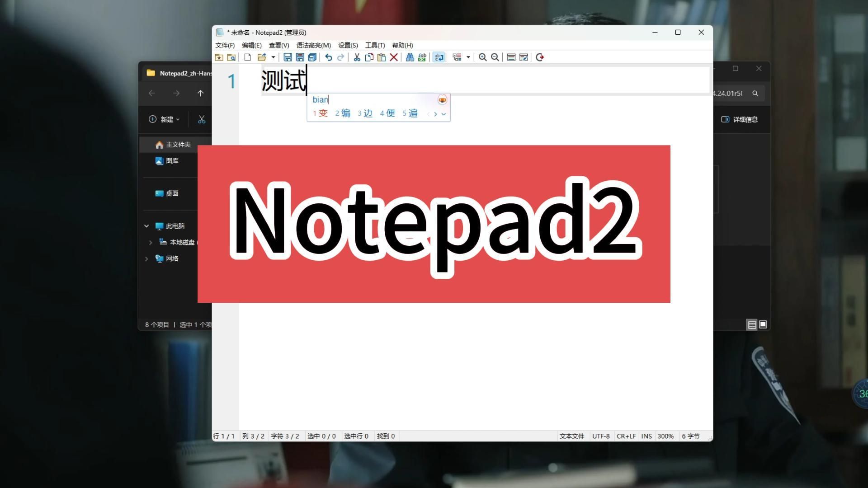Viewport: 868px width, 488px height.
Task: Click 300% zoom level in the status bar
Action: 665,436
